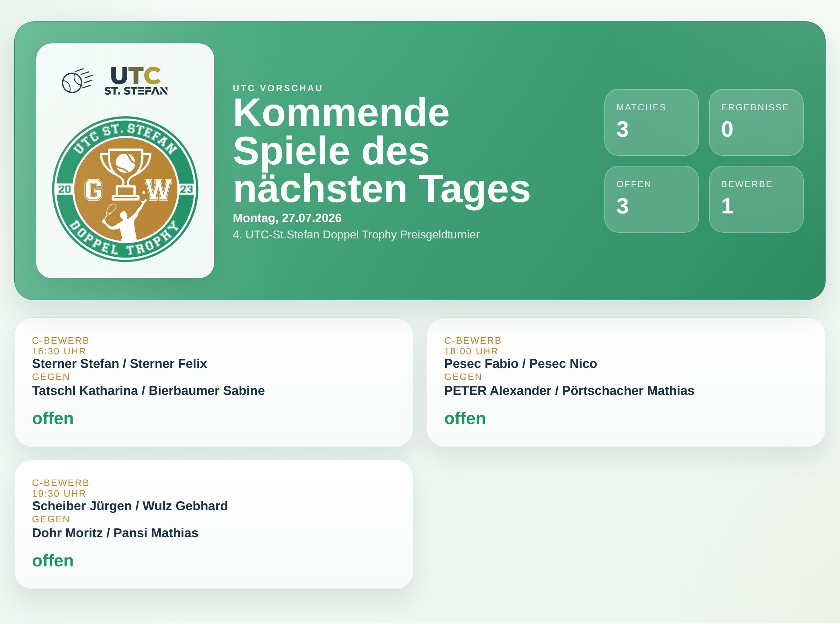Click the UTC VORSCHAU label
The width and height of the screenshot is (840, 624).
(278, 88)
